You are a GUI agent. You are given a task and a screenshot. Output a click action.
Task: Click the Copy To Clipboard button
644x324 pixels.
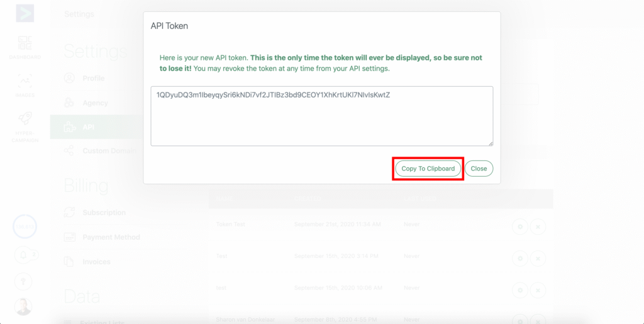click(428, 169)
